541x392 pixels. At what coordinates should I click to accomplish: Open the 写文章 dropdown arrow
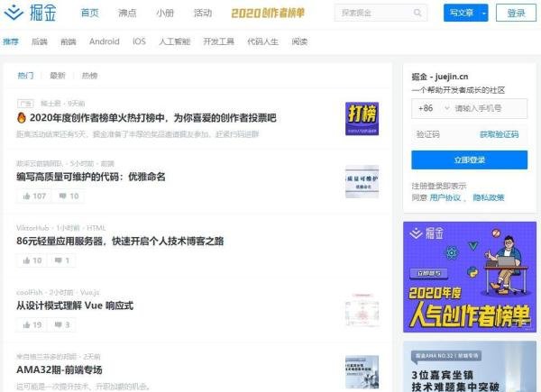tap(483, 14)
